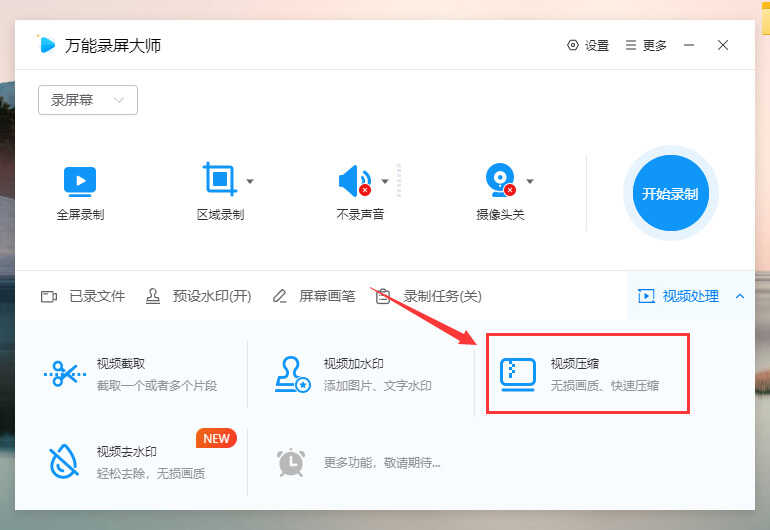Viewport: 770px width, 530px height.
Task: Click the alarm clock 更多功能 icon
Action: pos(291,462)
